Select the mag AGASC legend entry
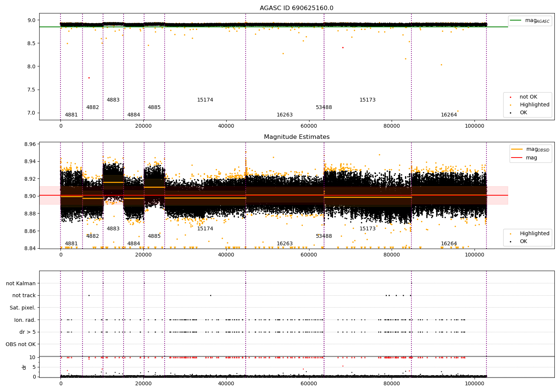 tap(530, 21)
